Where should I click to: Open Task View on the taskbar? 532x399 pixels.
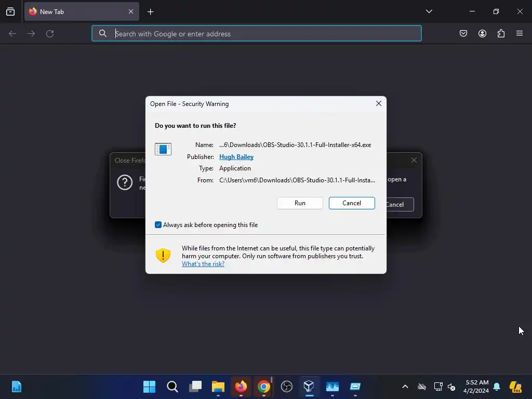[195, 387]
